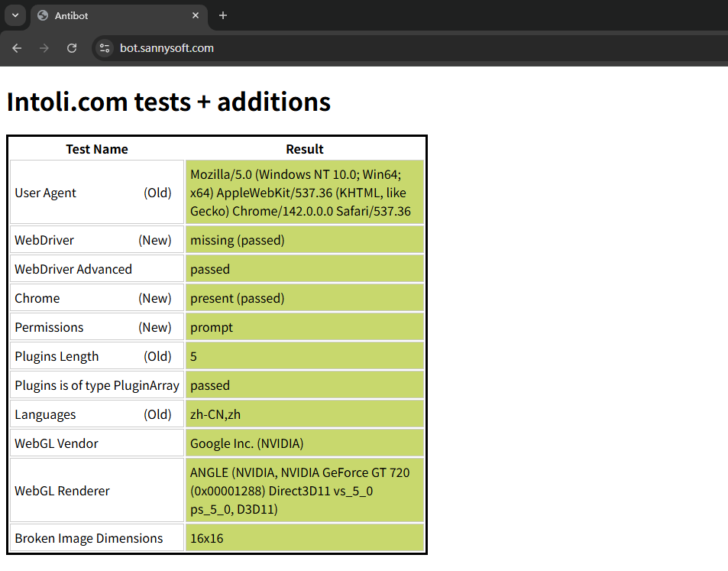Open the tab search dropdown chevron
The width and height of the screenshot is (728, 571).
click(x=15, y=15)
